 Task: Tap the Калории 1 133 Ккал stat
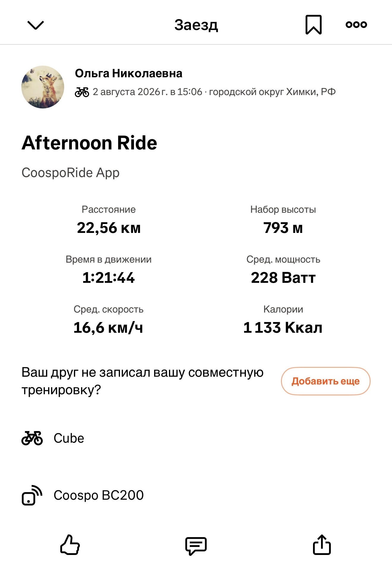tap(283, 320)
